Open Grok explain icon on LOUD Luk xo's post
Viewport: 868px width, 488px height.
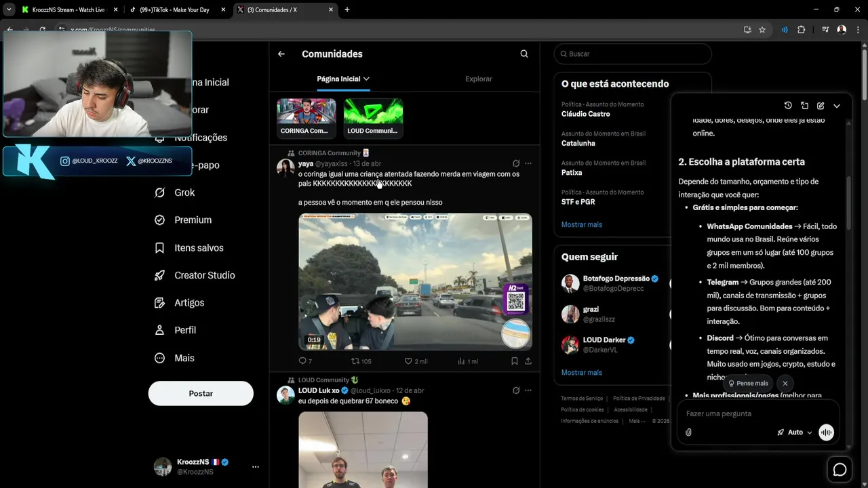(516, 390)
